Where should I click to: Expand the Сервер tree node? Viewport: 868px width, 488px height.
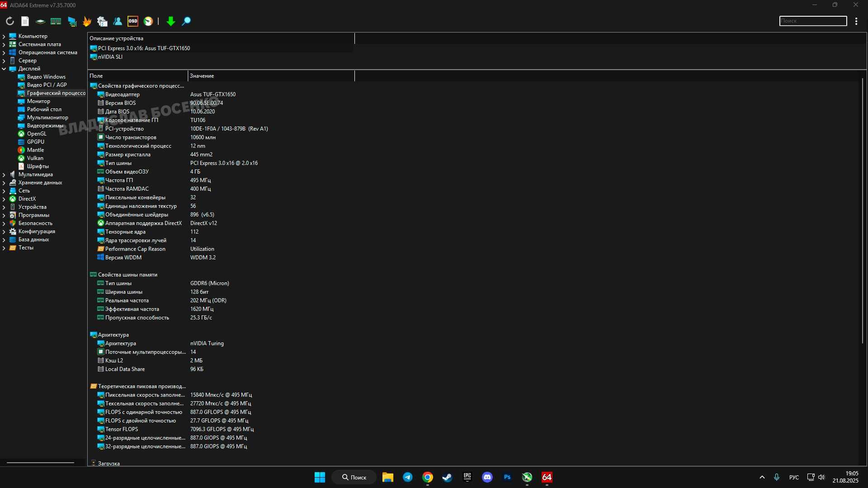(4, 61)
